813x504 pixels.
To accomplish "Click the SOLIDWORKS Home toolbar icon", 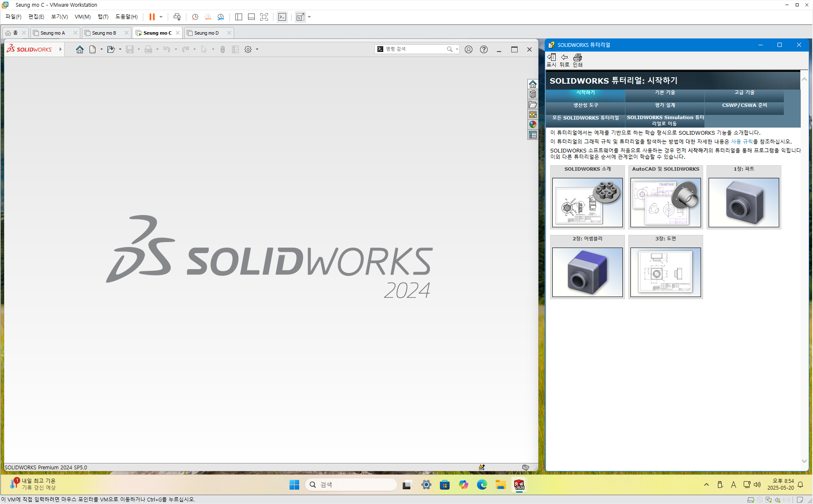I will [79, 49].
